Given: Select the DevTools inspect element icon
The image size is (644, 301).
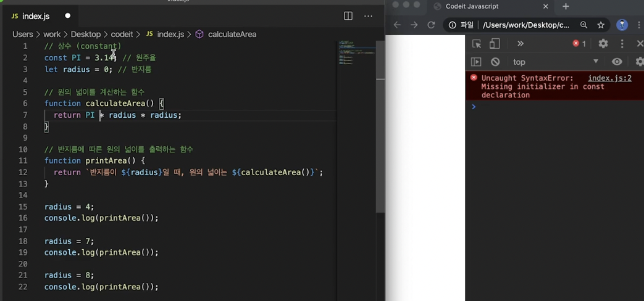Looking at the screenshot, I should click(x=477, y=44).
